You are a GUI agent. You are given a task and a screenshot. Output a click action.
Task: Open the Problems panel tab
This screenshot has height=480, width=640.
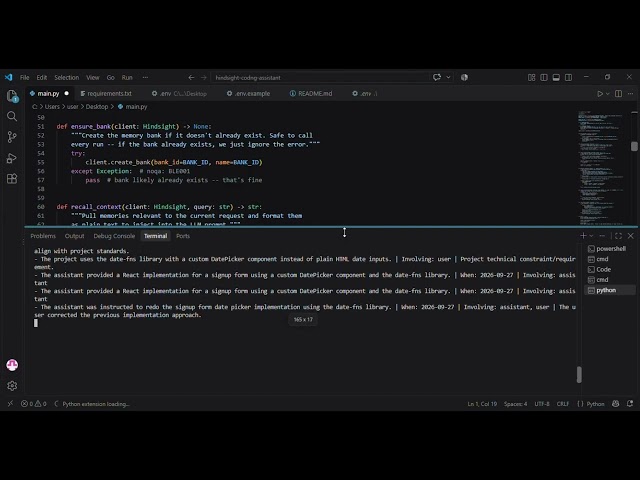click(x=43, y=236)
